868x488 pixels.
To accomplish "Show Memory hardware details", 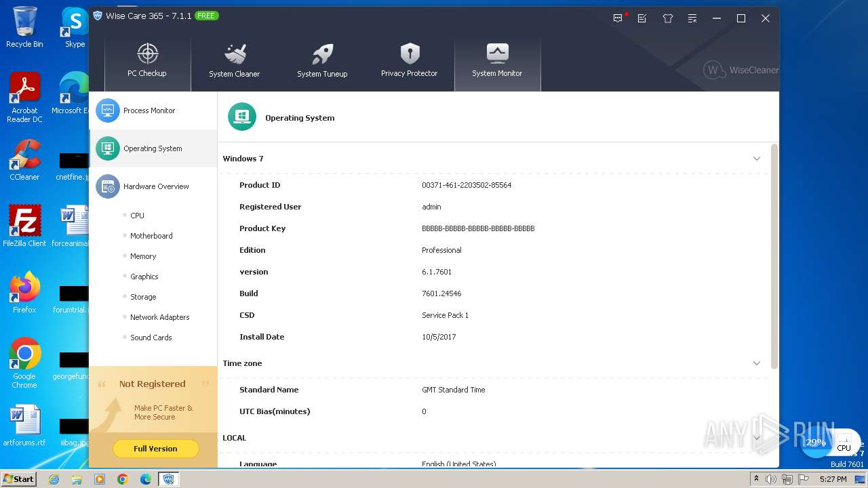I will (x=143, y=256).
